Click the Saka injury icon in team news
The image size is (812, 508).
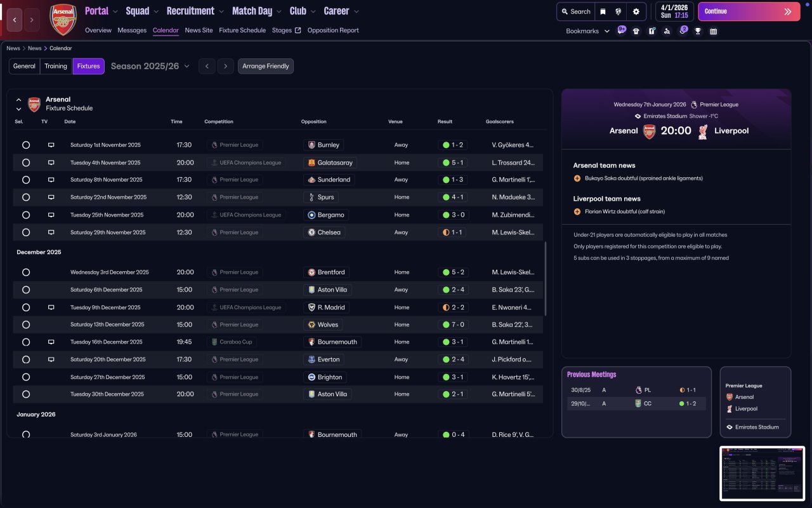coord(577,178)
